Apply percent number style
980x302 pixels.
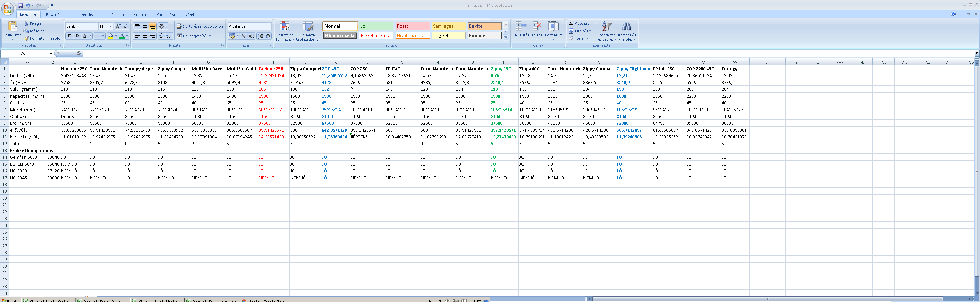[243, 36]
